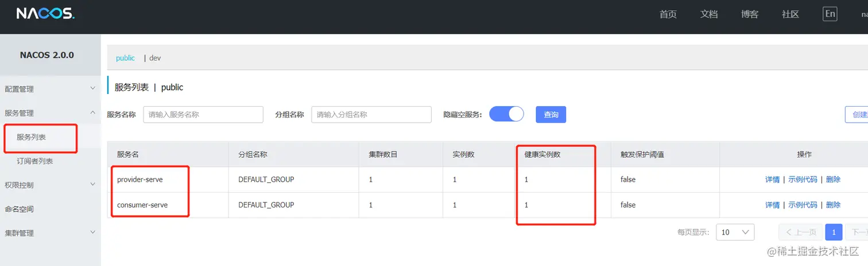Click 删除 for provider-serve
This screenshot has height=266, width=868.
pyautogui.click(x=833, y=179)
